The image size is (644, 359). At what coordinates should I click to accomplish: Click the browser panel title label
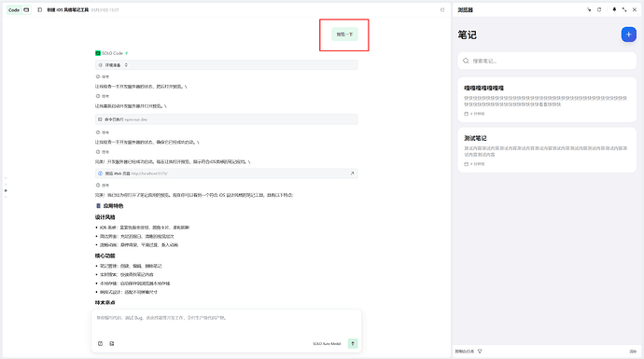tap(466, 10)
